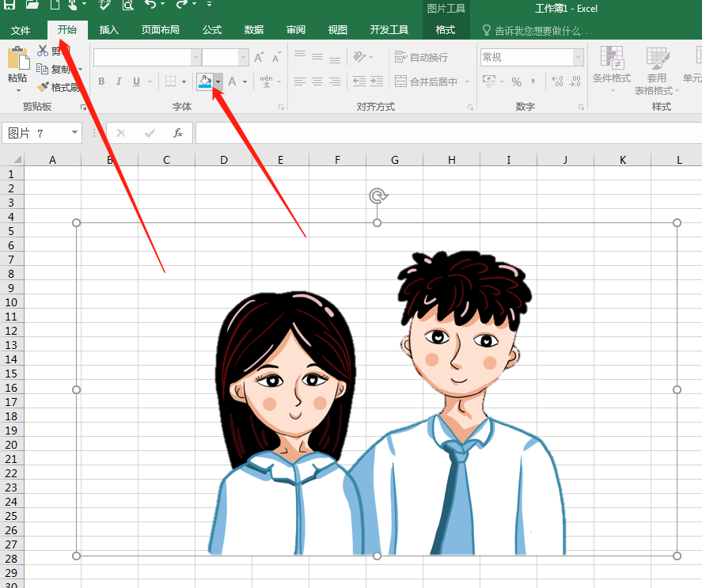Toggle middle vertical alignment

pos(317,56)
